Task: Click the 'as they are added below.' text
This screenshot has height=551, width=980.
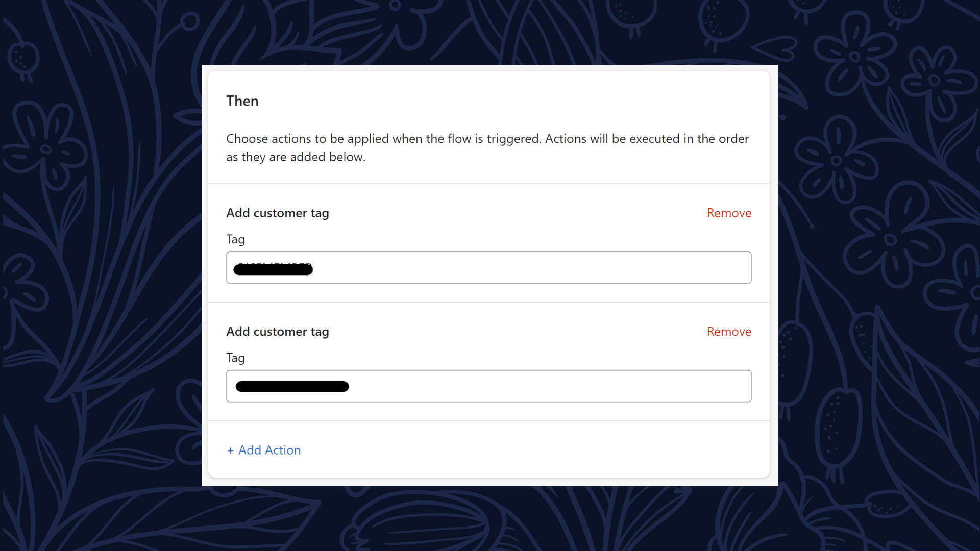Action: click(296, 157)
